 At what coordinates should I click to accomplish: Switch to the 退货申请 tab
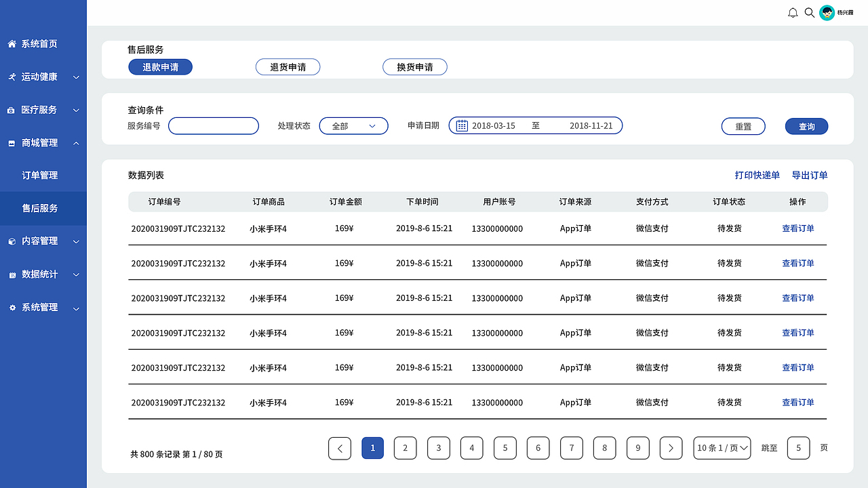click(x=288, y=66)
